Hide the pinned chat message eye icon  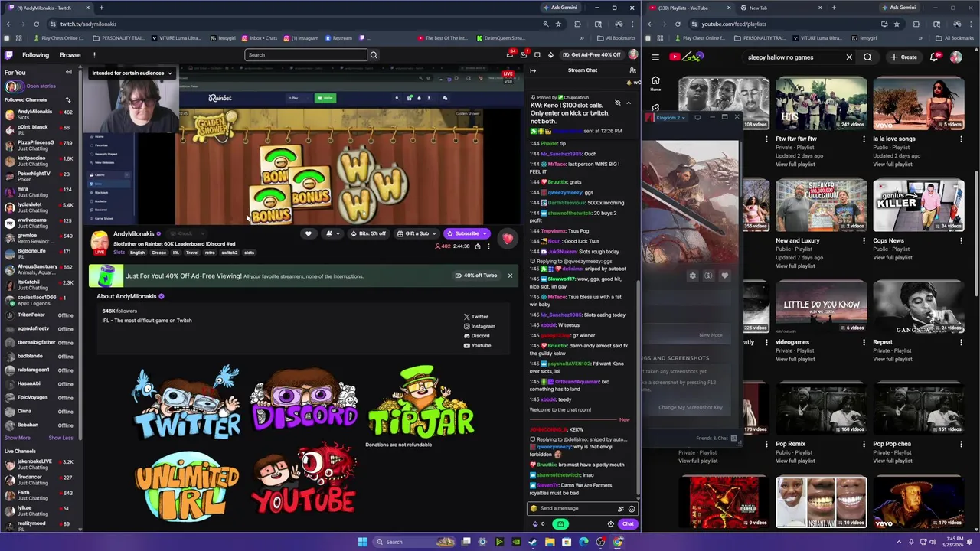coord(617,103)
